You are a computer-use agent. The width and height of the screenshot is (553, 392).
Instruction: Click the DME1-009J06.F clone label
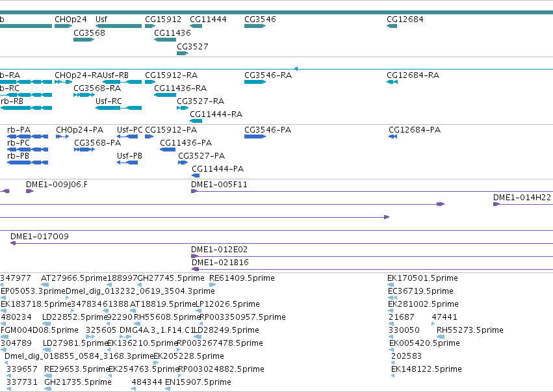click(x=57, y=185)
